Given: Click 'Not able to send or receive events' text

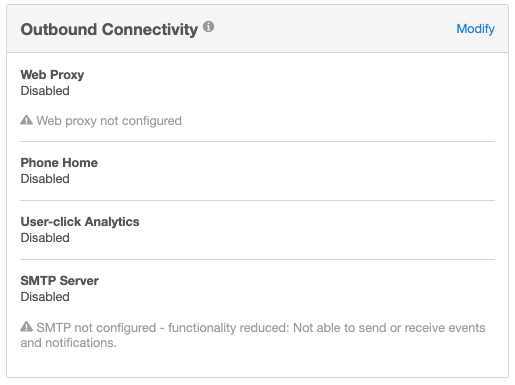Looking at the screenshot, I should (x=389, y=328).
